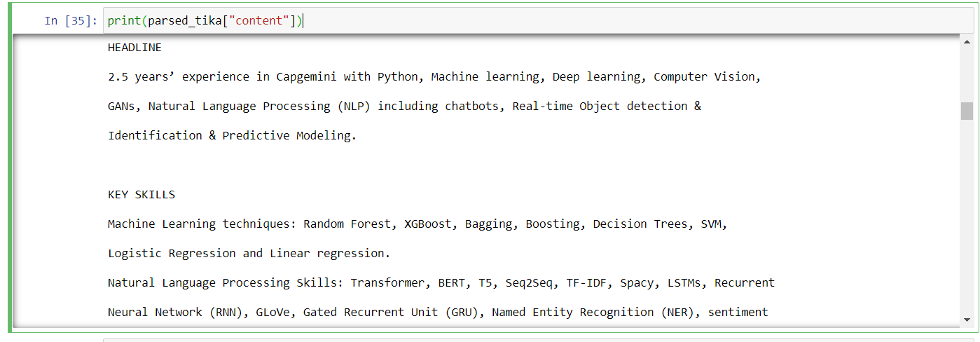Click the word Capgemini in the output
This screenshot has height=342, width=980.
click(305, 77)
